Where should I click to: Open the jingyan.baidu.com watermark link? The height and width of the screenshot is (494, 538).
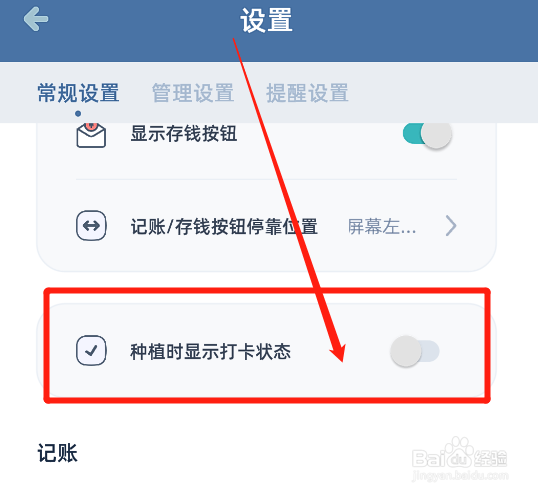click(x=460, y=475)
